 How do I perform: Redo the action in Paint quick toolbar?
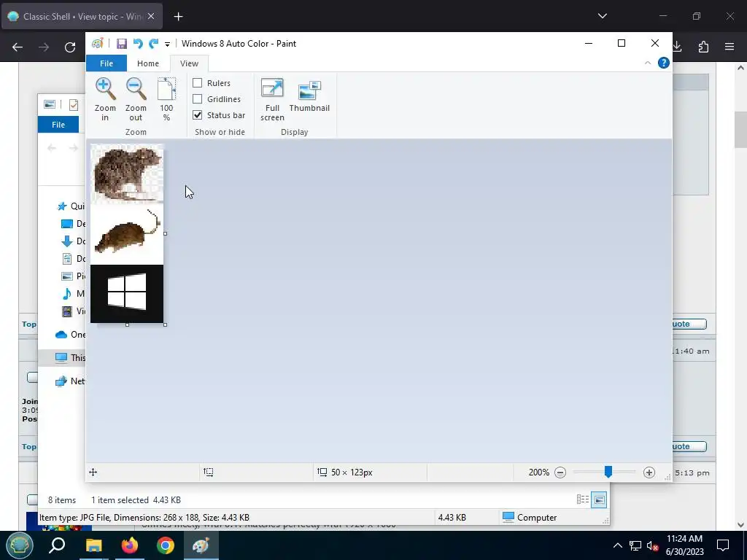coord(153,43)
